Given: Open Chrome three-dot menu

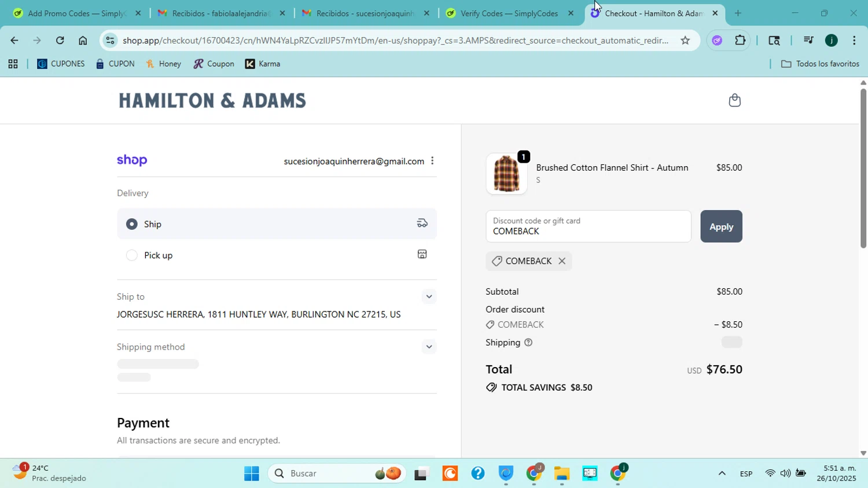Looking at the screenshot, I should click(x=854, y=41).
